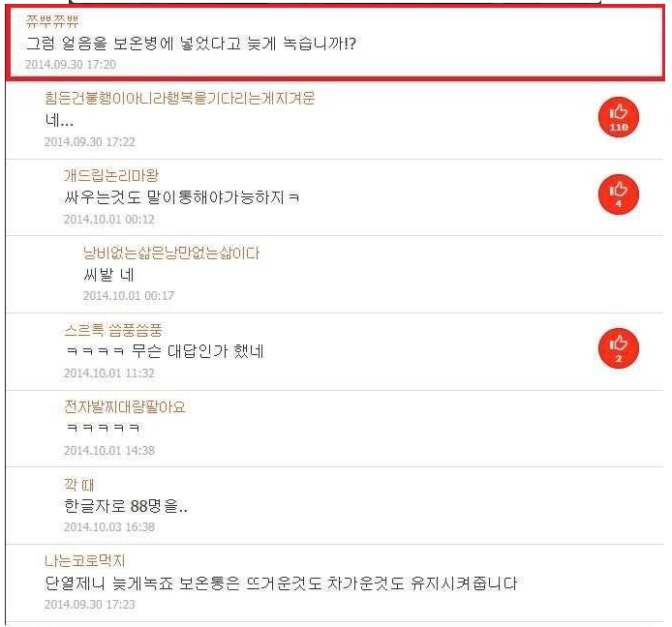Viewport: 672px width, 627px height.
Task: Open profile of user 쮸뿌쮸뿌
Action: [52, 20]
